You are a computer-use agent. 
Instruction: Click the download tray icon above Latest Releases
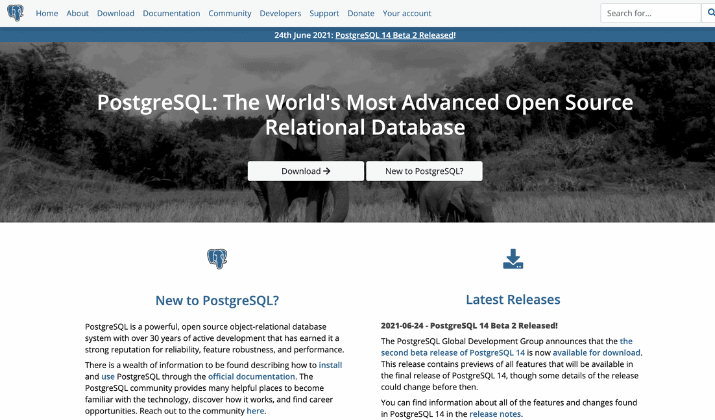pos(513,259)
